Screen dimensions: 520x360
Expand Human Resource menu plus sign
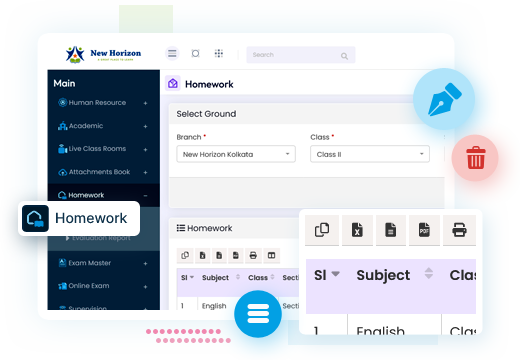145,103
